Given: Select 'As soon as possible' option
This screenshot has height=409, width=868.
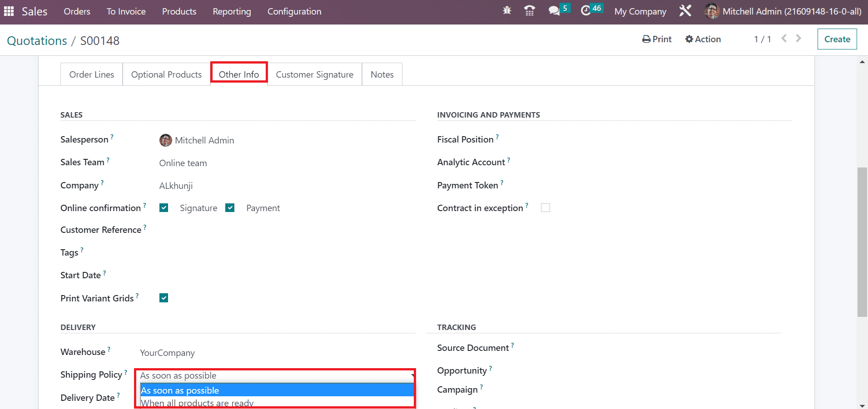Looking at the screenshot, I should click(277, 390).
